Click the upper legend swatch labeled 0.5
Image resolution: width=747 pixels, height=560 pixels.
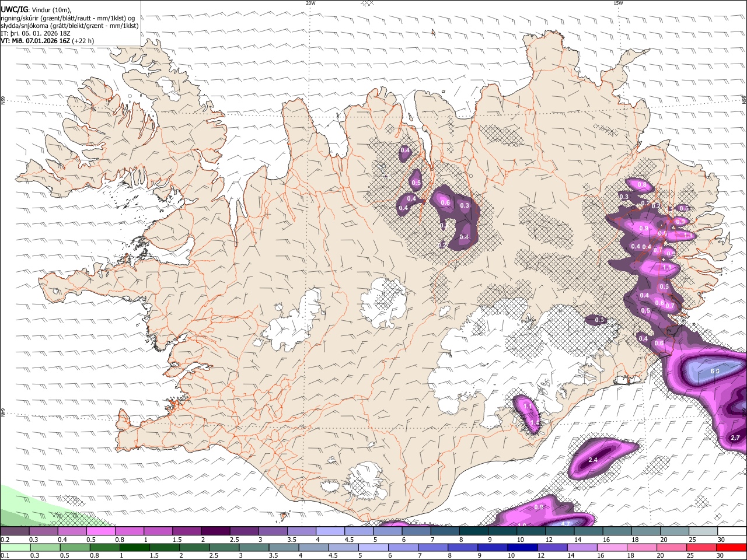point(101,531)
